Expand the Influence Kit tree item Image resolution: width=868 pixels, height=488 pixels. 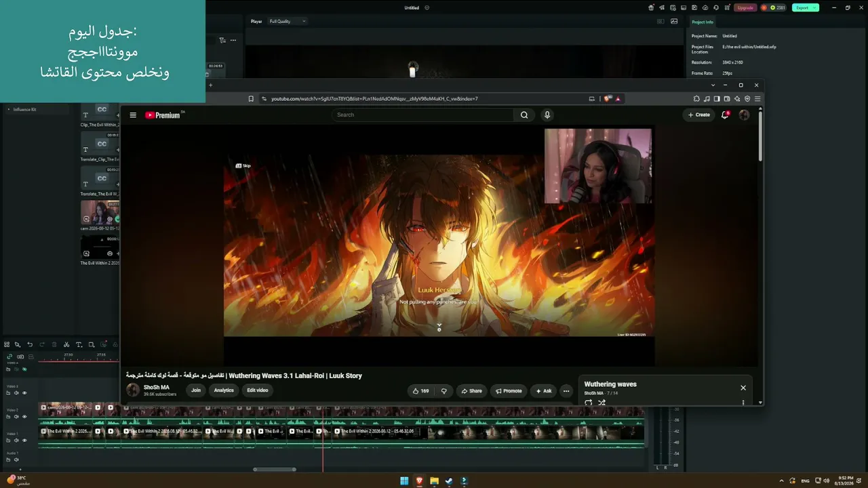(9, 109)
